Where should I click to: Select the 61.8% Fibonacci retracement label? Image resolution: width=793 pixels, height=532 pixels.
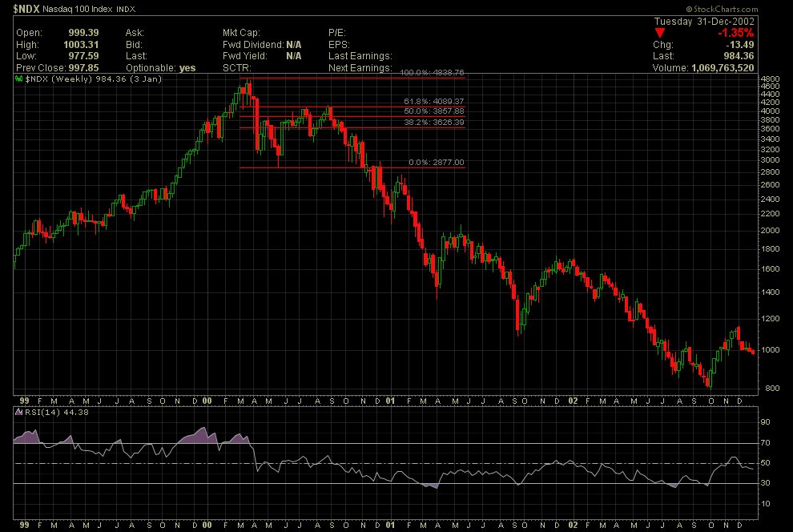(x=433, y=100)
